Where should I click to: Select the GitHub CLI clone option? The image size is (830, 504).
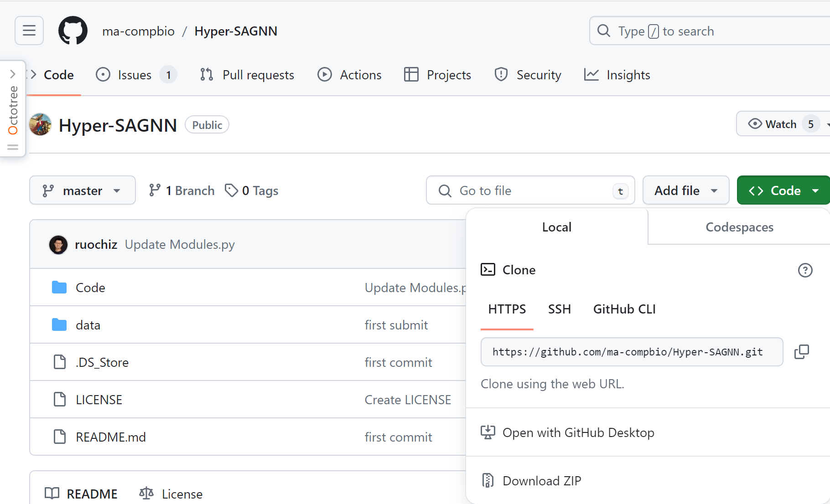pos(624,309)
